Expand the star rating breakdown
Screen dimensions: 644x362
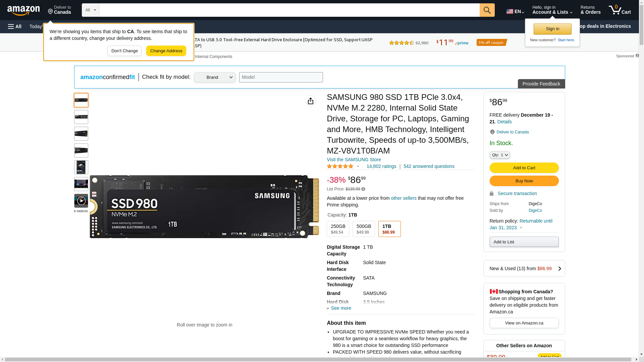(358, 167)
